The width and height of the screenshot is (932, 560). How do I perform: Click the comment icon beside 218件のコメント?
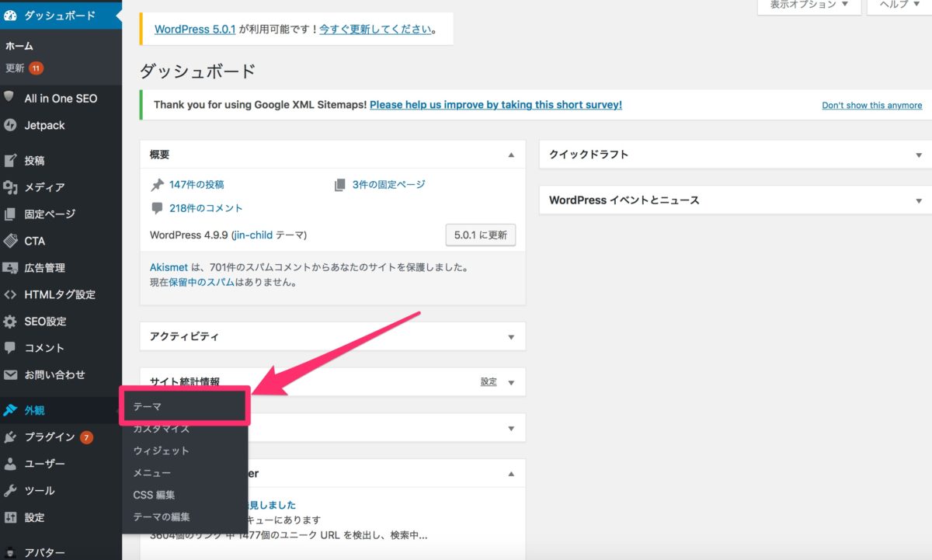[158, 208]
